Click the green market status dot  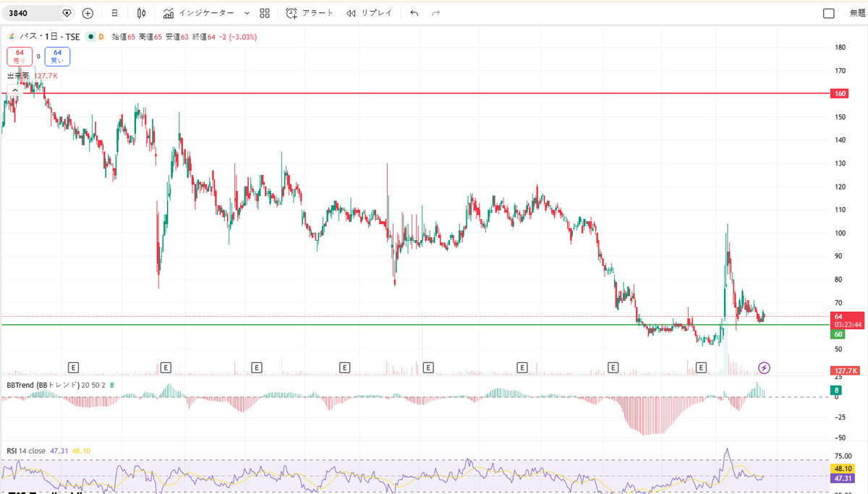90,36
